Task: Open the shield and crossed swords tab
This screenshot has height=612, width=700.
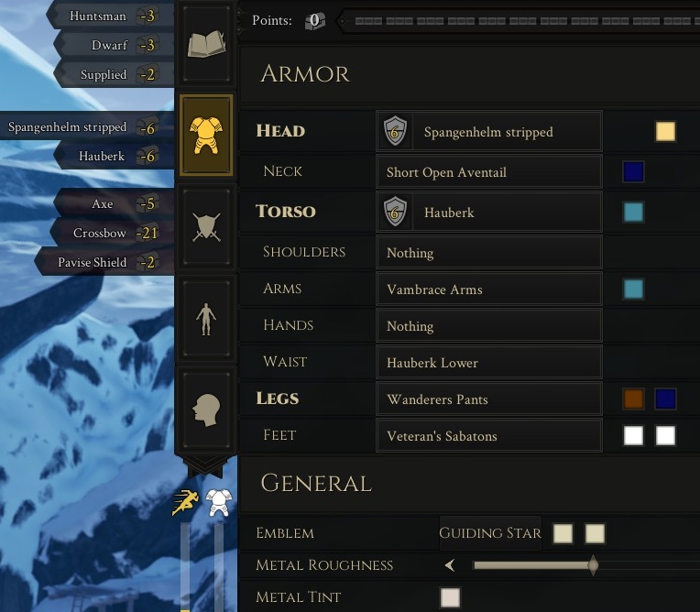Action: point(206,227)
